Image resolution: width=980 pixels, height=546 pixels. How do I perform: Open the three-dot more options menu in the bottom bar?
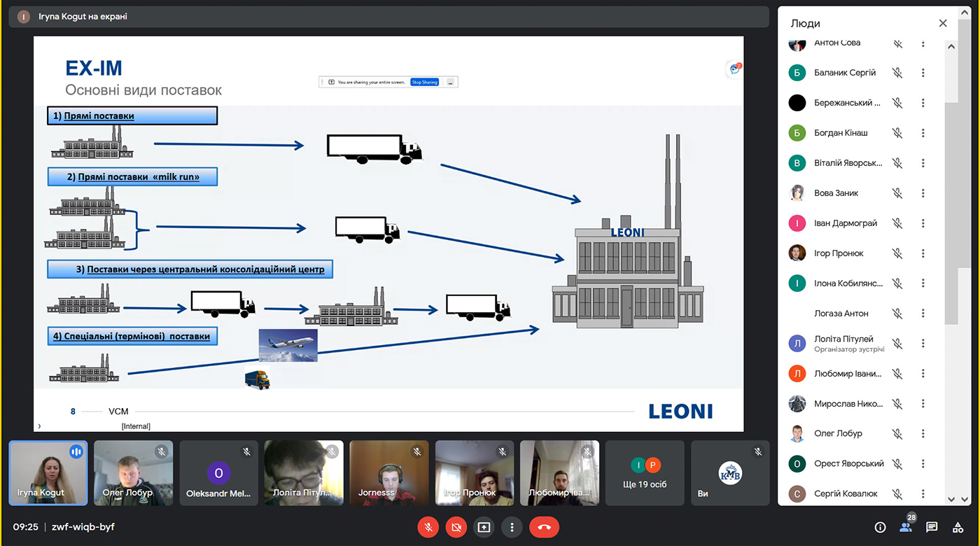[512, 527]
